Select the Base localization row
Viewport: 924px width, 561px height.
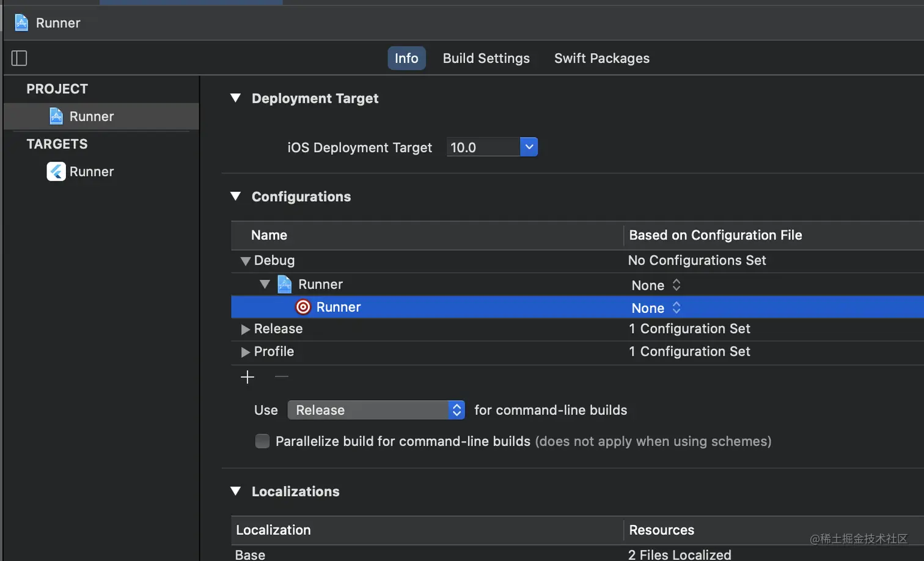(577, 554)
